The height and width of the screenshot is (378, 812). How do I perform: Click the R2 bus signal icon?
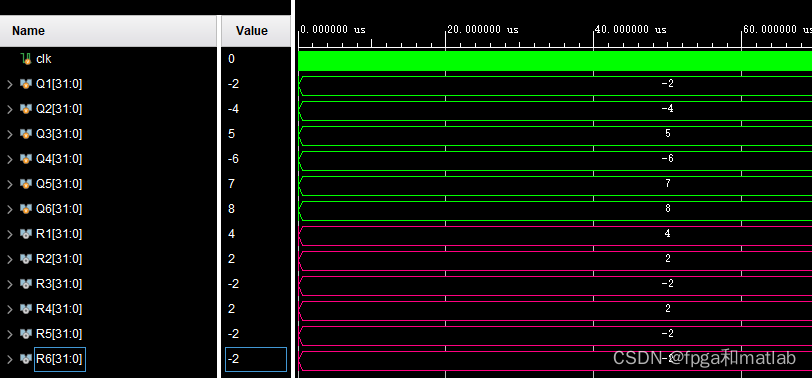[x=26, y=259]
